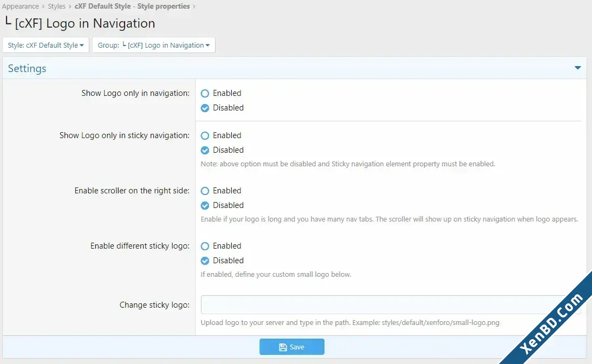Click the hint 'If enabled, define your custom small logo below.'

(276, 275)
